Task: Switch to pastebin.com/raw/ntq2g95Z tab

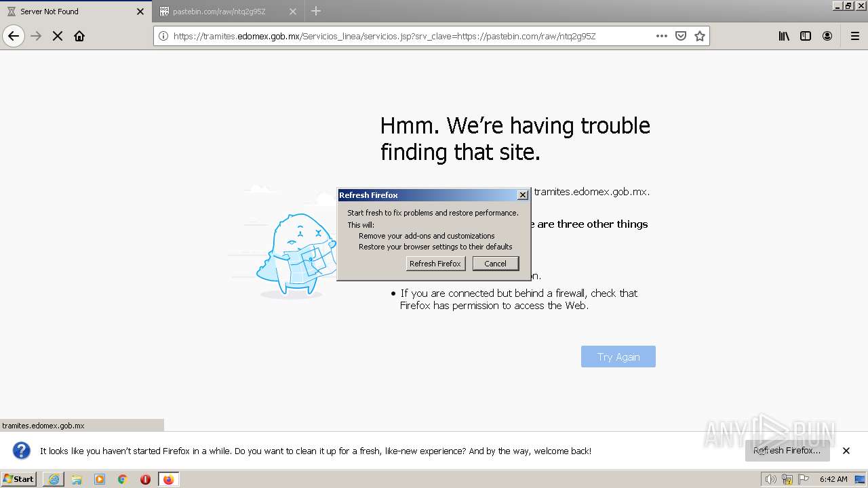Action: [229, 12]
